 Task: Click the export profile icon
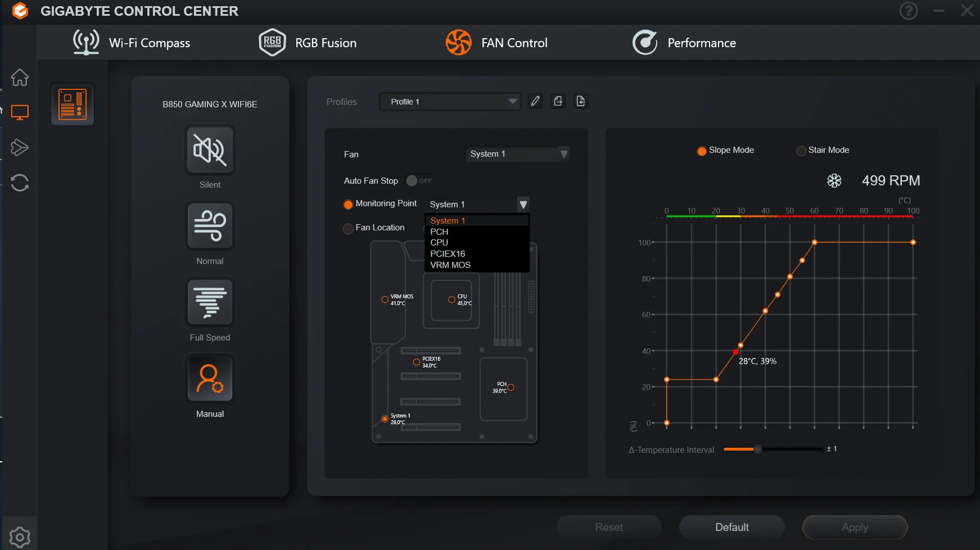(x=558, y=101)
